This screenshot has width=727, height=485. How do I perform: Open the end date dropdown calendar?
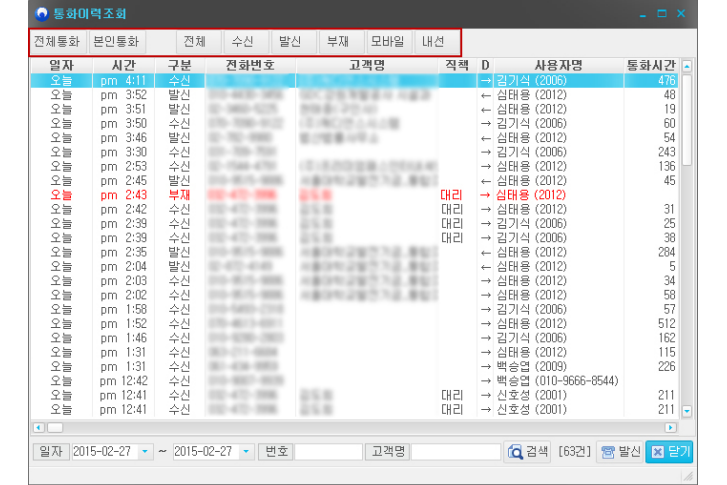pos(246,451)
